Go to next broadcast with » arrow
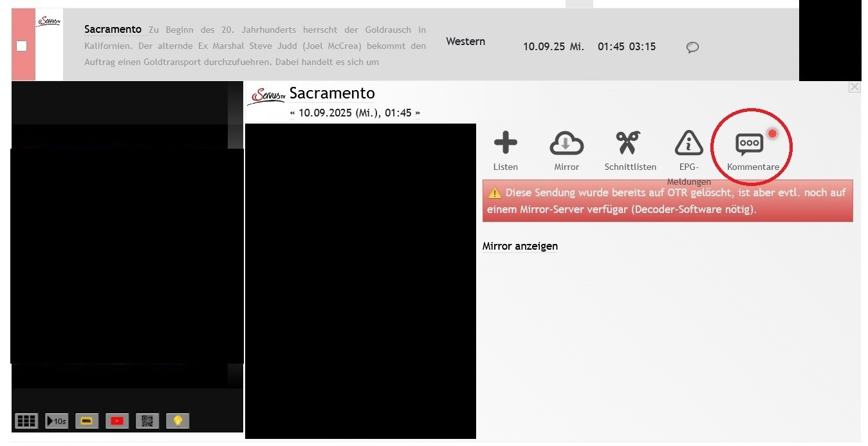This screenshot has width=868, height=446. [417, 113]
